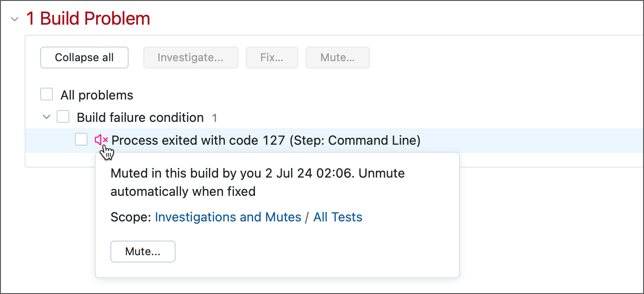Click the pink muted speaker icon

pos(101,140)
